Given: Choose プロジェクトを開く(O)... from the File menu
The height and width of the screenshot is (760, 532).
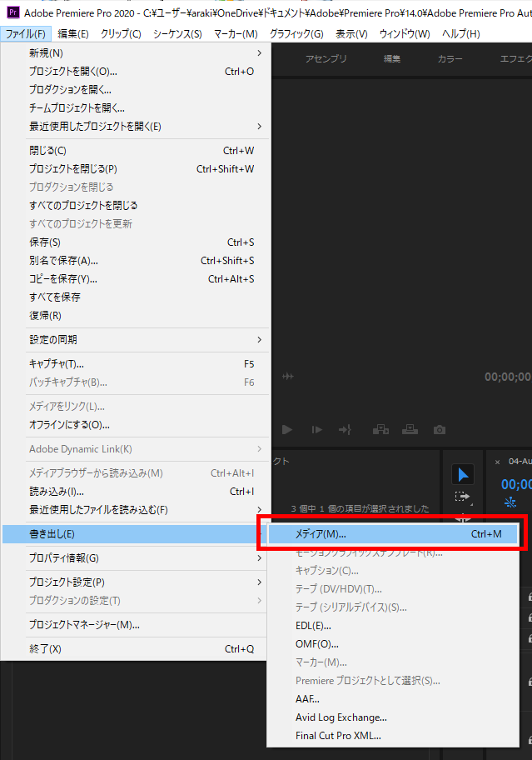Looking at the screenshot, I should [135, 72].
